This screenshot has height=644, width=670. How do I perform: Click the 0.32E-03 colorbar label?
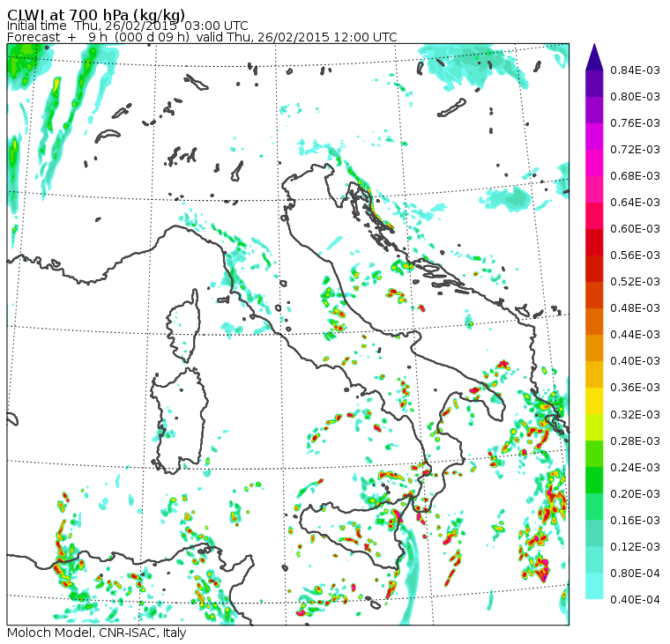(x=635, y=415)
